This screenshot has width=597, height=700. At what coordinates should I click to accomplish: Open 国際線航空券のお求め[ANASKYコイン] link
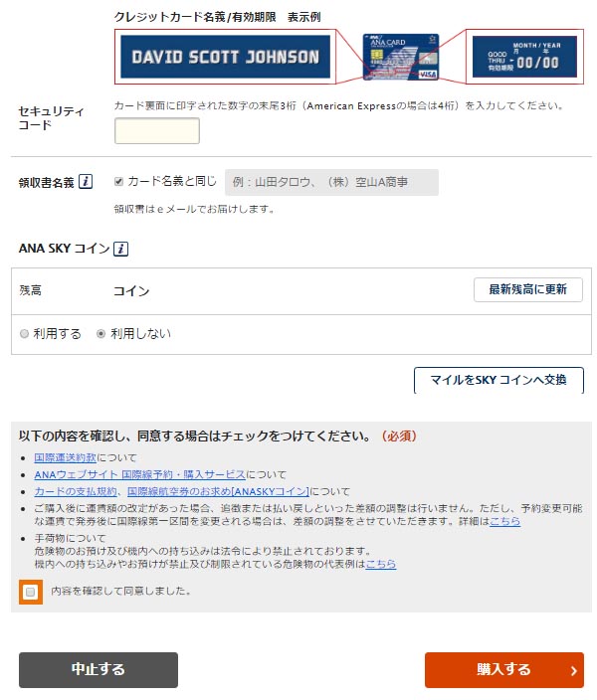[218, 491]
